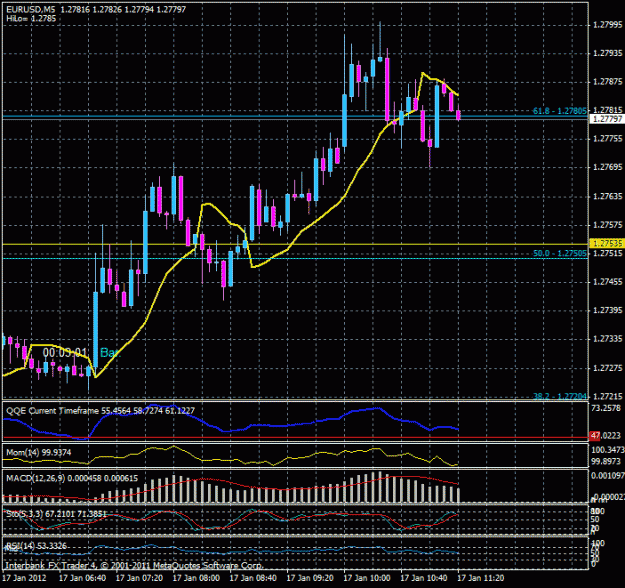Screen dimensions: 625x588
Task: Click the RSI(14) 53.3326 indicator label
Action: pos(36,546)
